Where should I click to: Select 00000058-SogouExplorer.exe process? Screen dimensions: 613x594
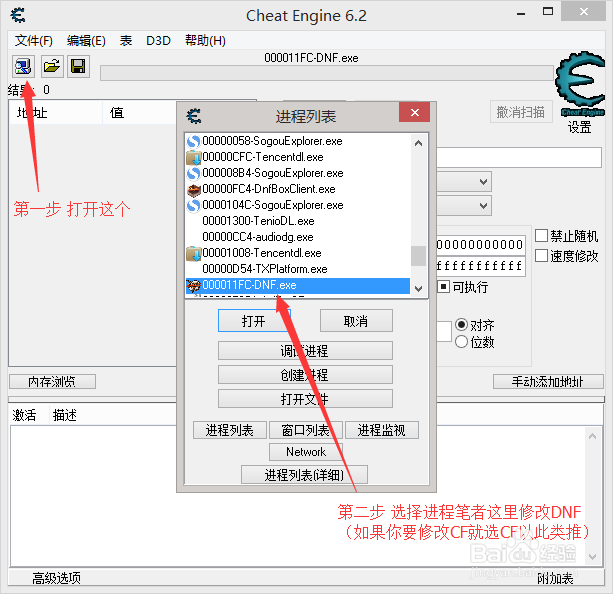[298, 141]
